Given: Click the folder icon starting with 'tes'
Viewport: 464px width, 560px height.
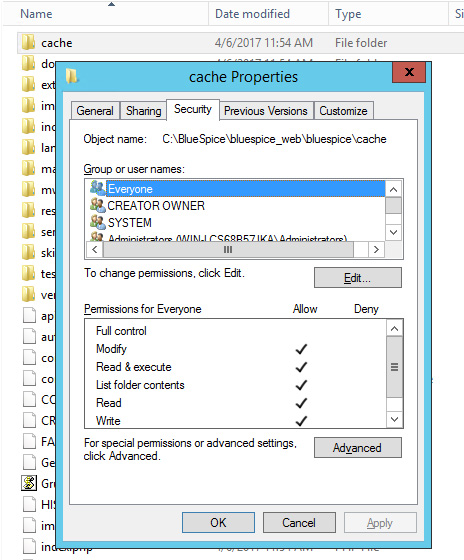Looking at the screenshot, I should (28, 274).
